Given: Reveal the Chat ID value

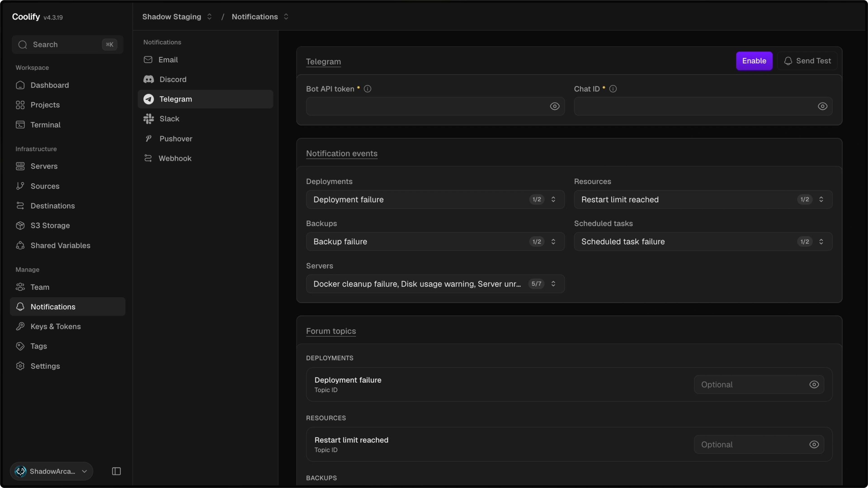Looking at the screenshot, I should coord(823,106).
